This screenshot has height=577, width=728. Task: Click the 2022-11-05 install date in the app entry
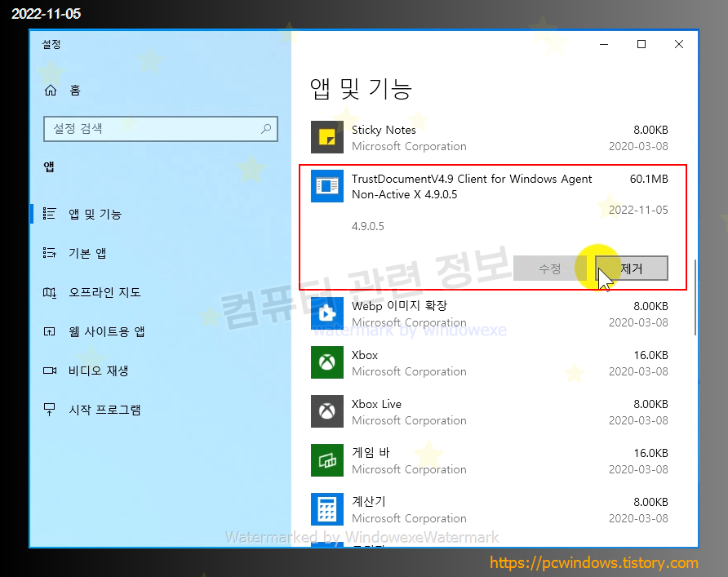coord(638,210)
